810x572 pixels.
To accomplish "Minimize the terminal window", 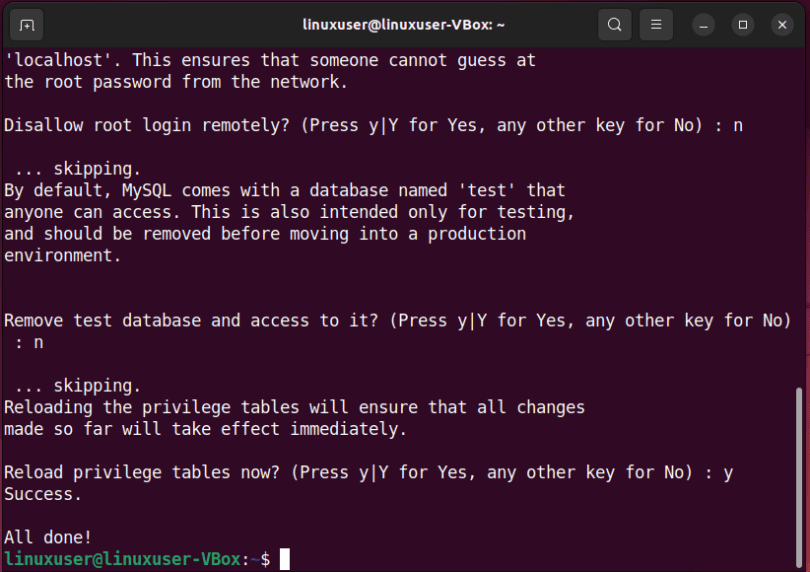I will click(x=703, y=25).
